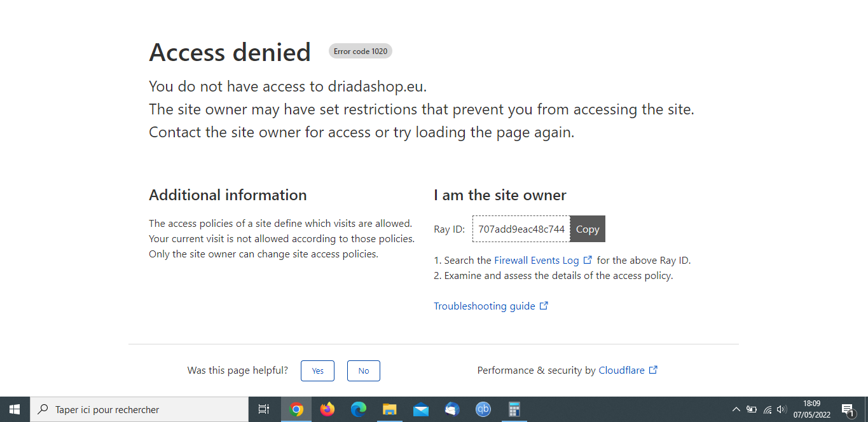868x422 pixels.
Task: Open the Firewall Events Log link
Action: 536,260
